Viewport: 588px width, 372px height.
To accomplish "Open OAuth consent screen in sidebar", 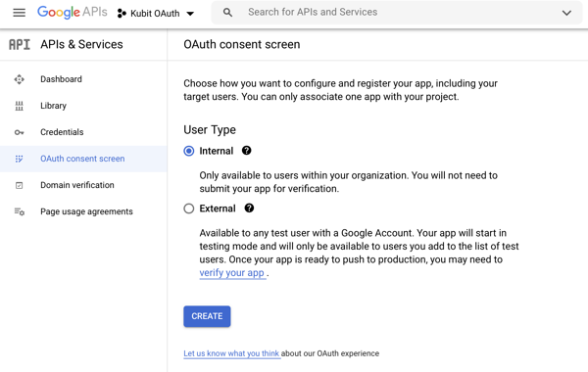I will pos(83,159).
